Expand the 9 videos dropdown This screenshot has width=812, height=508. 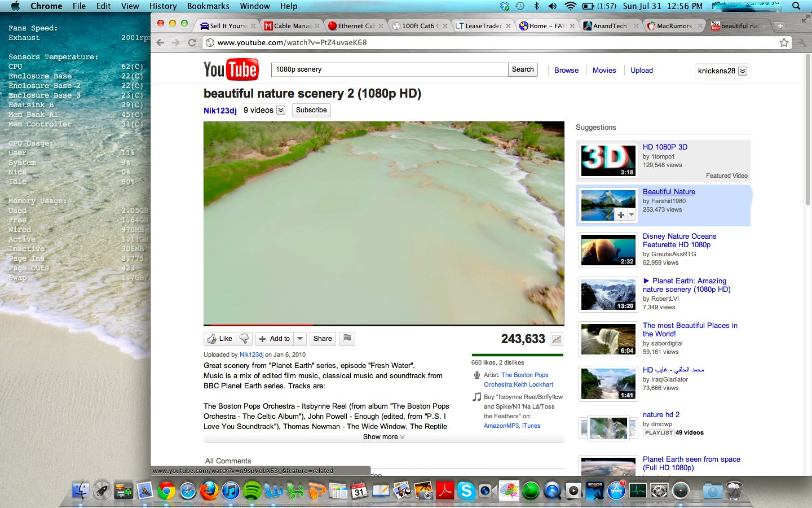click(x=281, y=110)
